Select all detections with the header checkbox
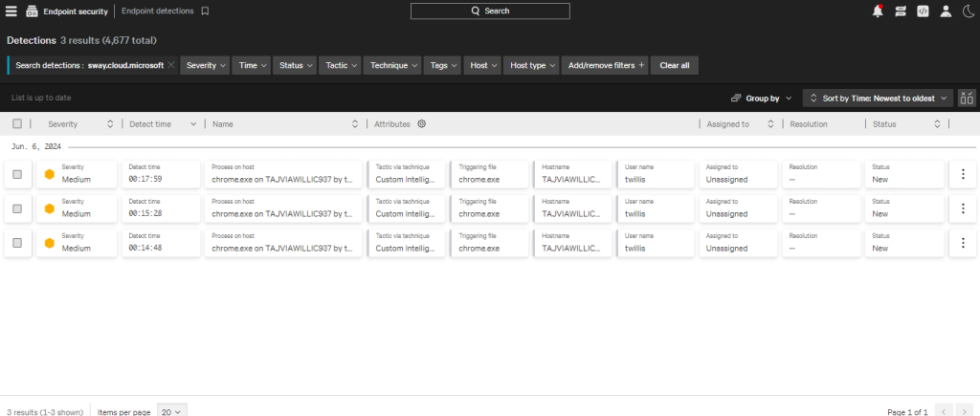The image size is (980, 416). 17,124
